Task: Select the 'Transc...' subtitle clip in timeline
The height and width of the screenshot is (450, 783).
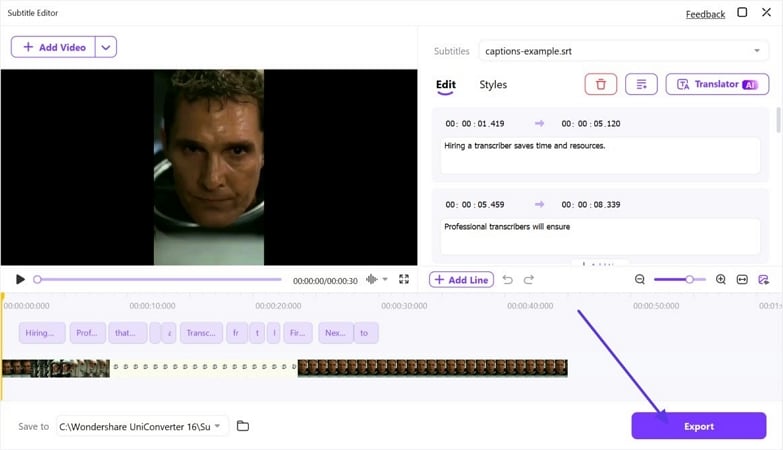Action: [x=201, y=333]
